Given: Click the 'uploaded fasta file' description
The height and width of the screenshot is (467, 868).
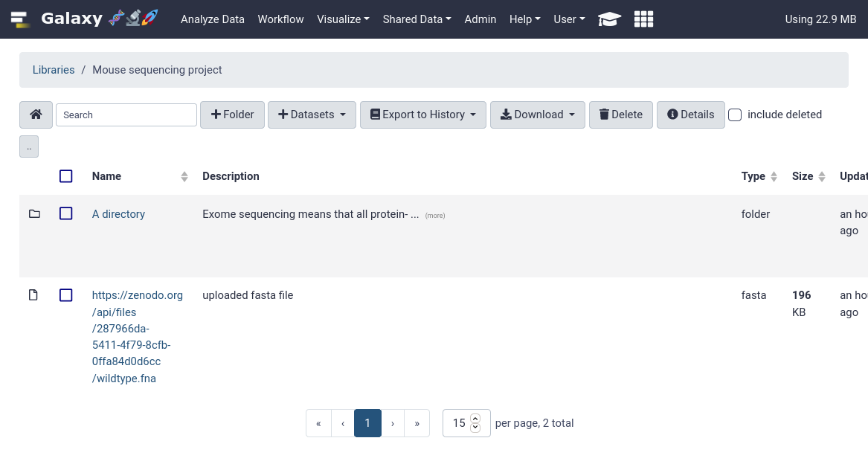Looking at the screenshot, I should 248,295.
